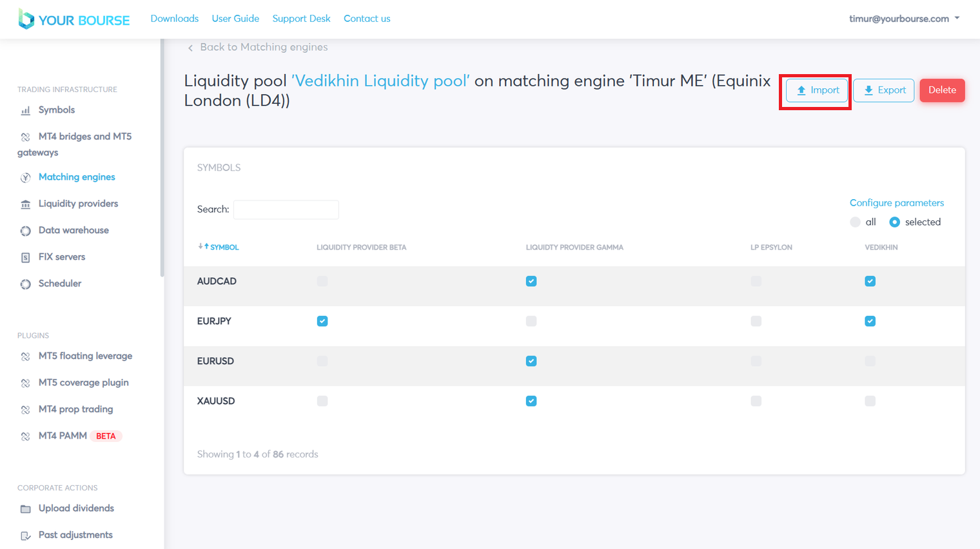Click the Liquidity providers bank icon
This screenshot has width=980, height=549.
pyautogui.click(x=26, y=204)
